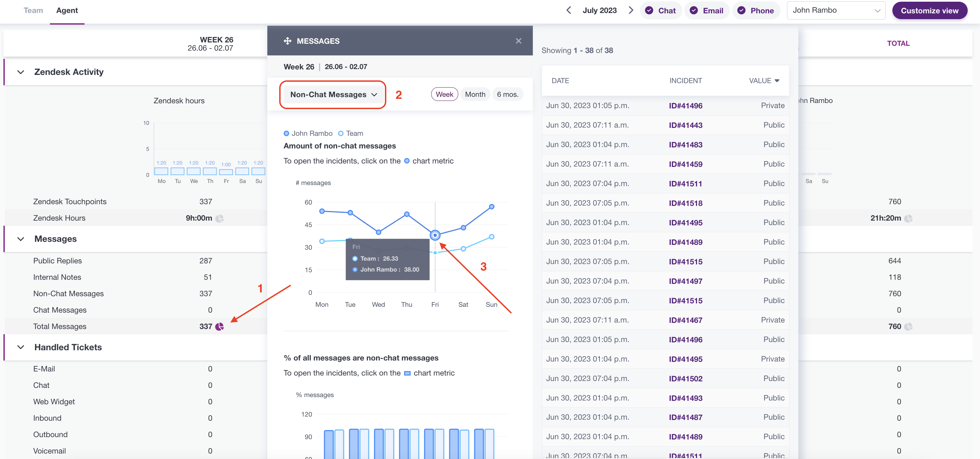Click July 2023 month label

click(x=599, y=10)
